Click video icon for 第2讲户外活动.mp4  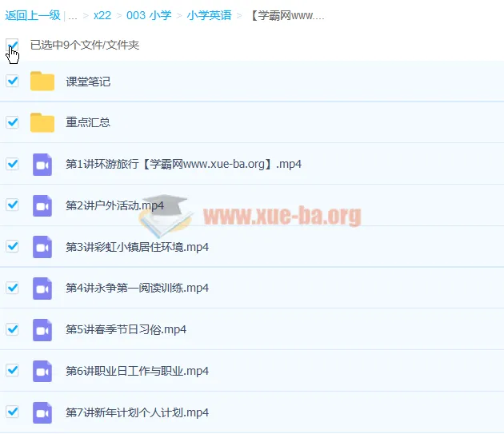(42, 205)
